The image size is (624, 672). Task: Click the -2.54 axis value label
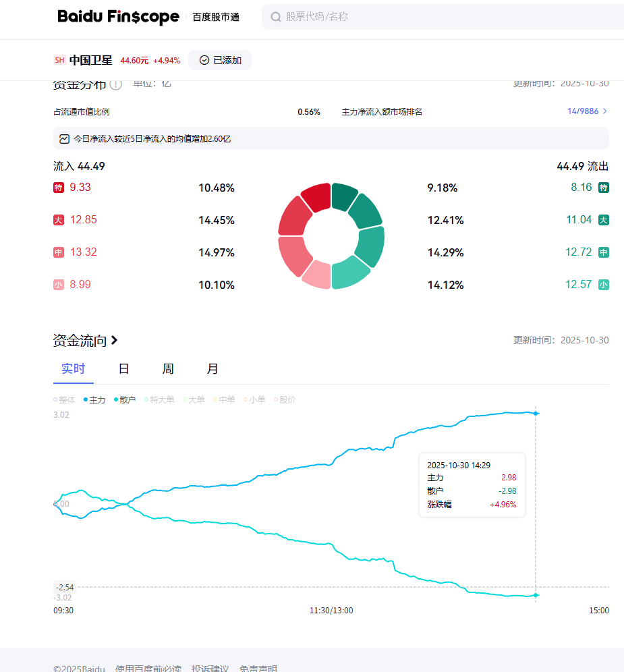pyautogui.click(x=65, y=587)
